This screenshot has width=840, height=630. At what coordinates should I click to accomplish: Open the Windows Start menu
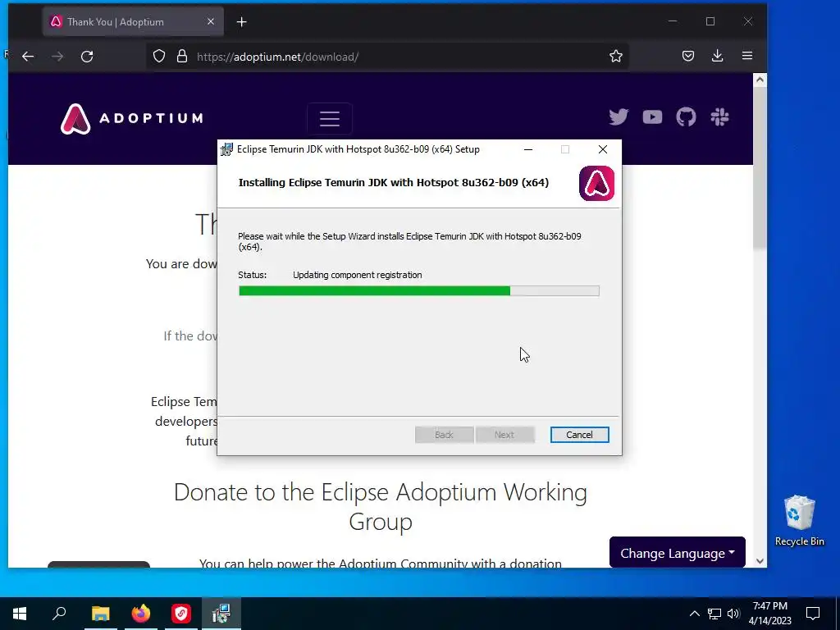pyautogui.click(x=20, y=614)
